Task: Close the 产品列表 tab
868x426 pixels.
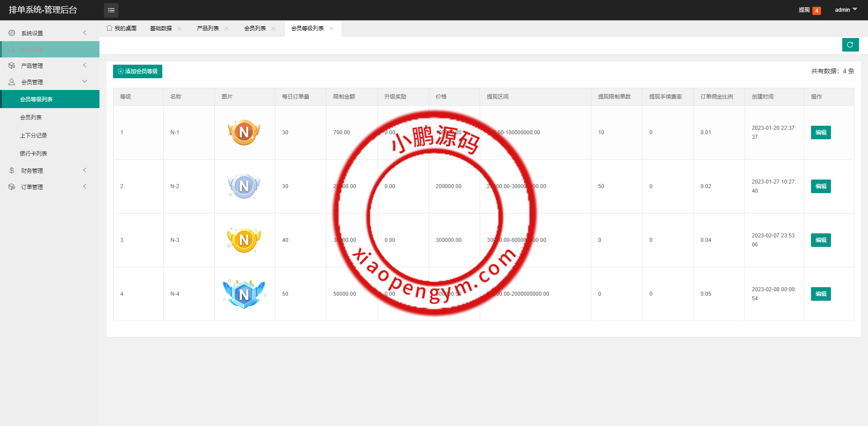Action: (226, 28)
